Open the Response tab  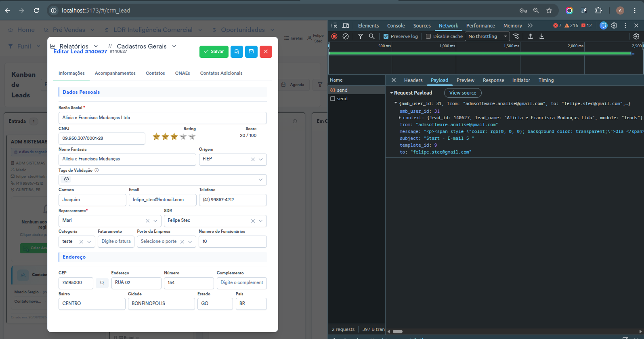493,80
